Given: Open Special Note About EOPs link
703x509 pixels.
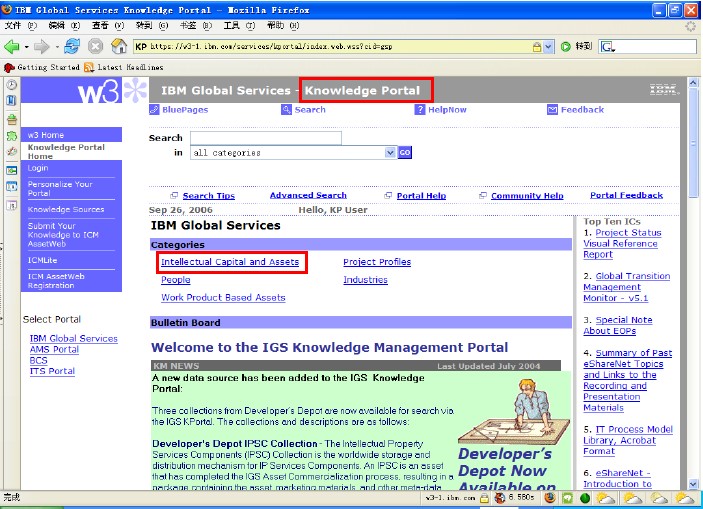Looking at the screenshot, I should [x=618, y=326].
